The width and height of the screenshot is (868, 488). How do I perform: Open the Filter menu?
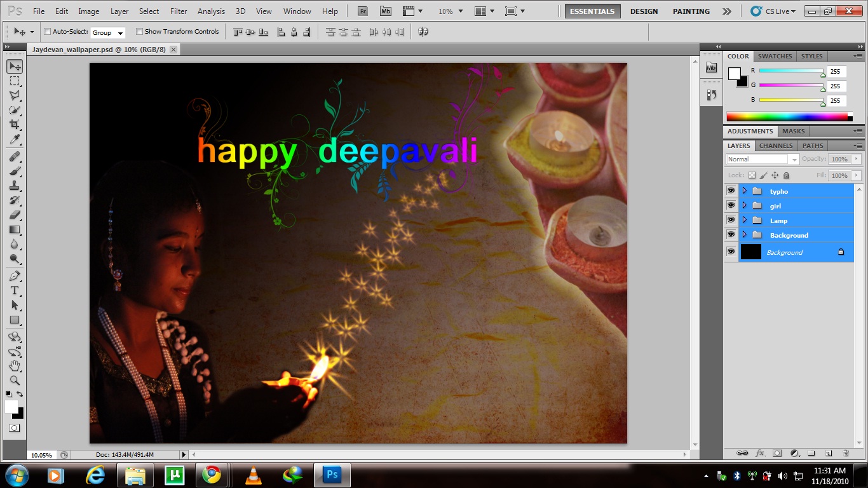tap(179, 11)
